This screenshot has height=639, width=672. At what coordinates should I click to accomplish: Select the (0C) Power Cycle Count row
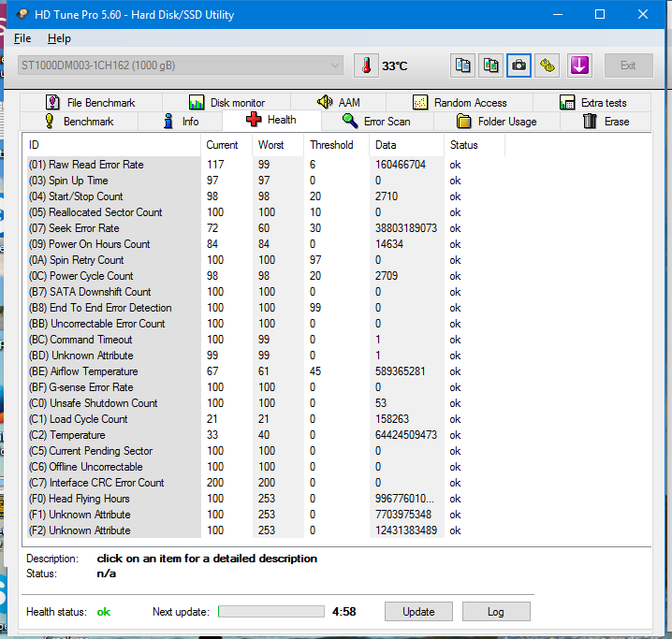[266, 276]
